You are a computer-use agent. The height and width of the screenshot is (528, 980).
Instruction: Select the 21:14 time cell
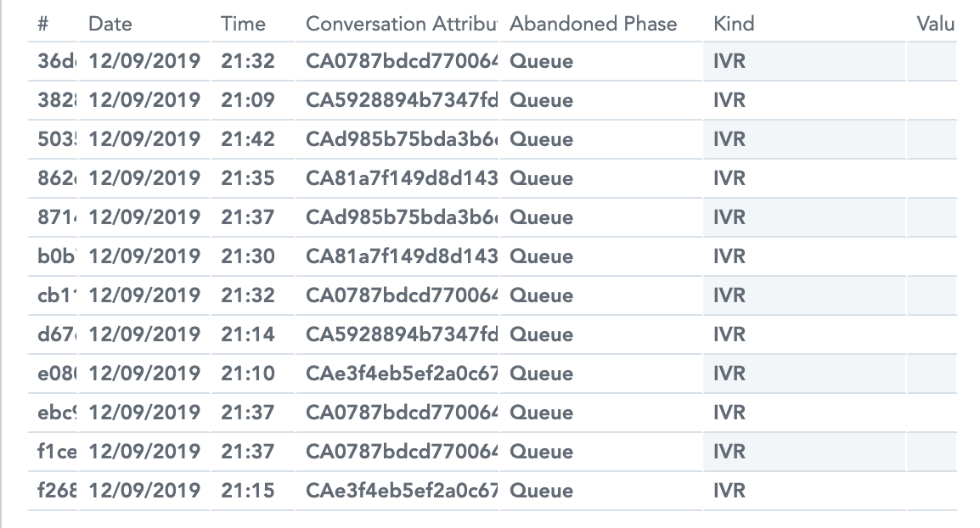[x=248, y=334]
